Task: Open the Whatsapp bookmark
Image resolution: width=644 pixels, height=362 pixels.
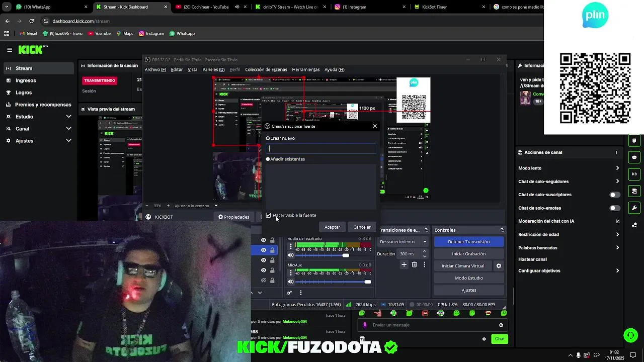Action: point(182,34)
